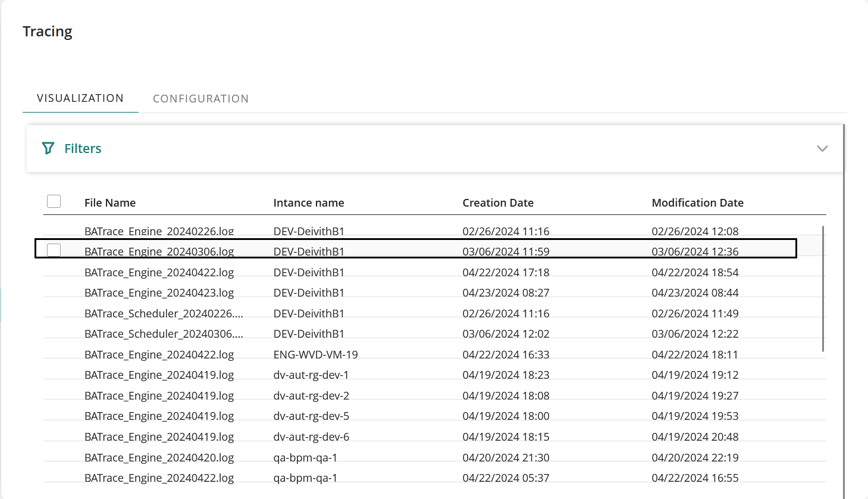Click DEV-DeivithB1 in the BATrace_Engine_20240423.log row
Image resolution: width=868 pixels, height=499 pixels.
click(x=309, y=292)
